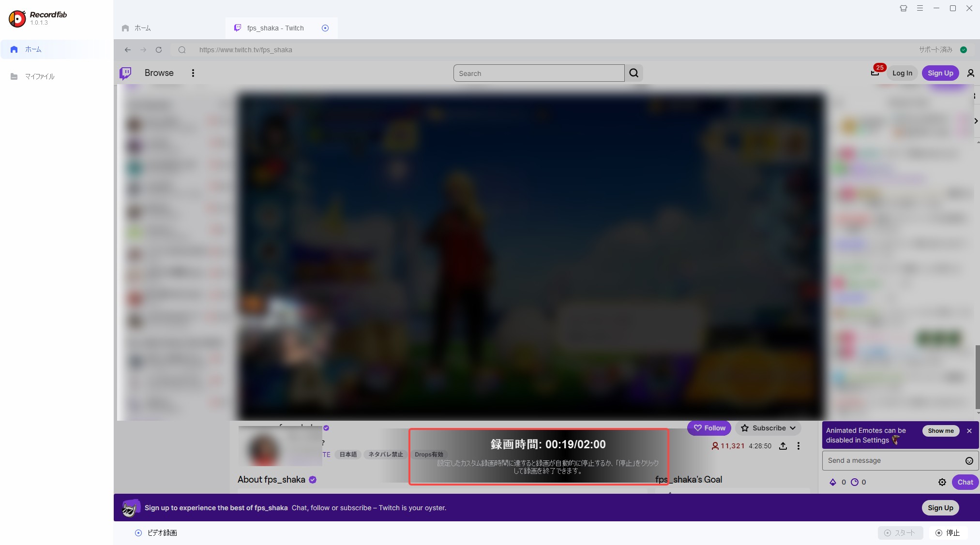The height and width of the screenshot is (545, 980).
Task: Dismiss the Animated Emotes notice
Action: pyautogui.click(x=969, y=431)
